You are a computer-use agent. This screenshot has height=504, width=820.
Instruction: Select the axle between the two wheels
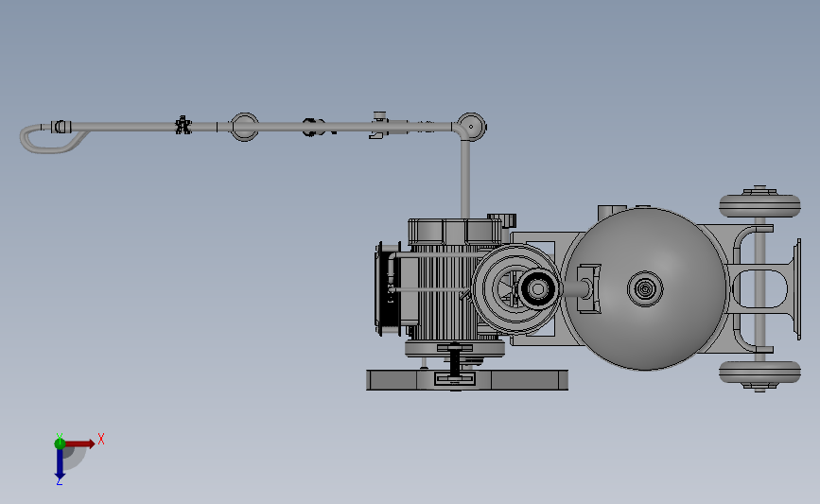tap(759, 288)
